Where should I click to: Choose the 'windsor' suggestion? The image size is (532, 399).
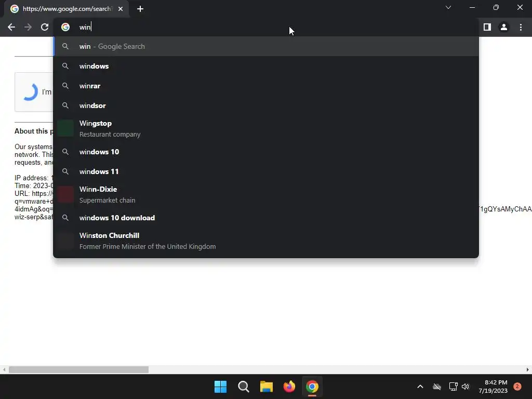pyautogui.click(x=266, y=105)
